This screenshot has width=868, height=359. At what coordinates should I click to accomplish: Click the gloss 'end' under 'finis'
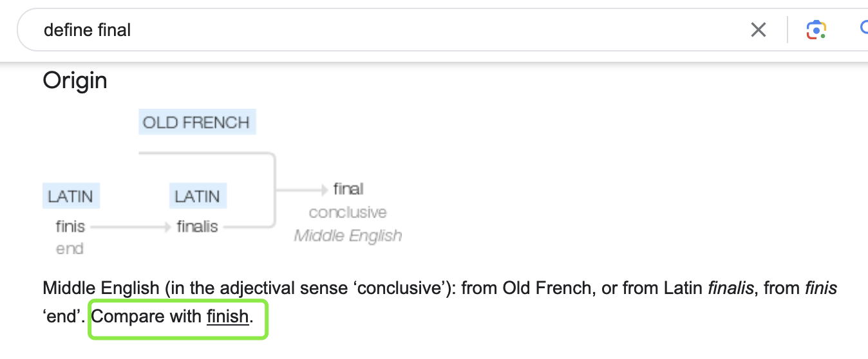tap(70, 248)
